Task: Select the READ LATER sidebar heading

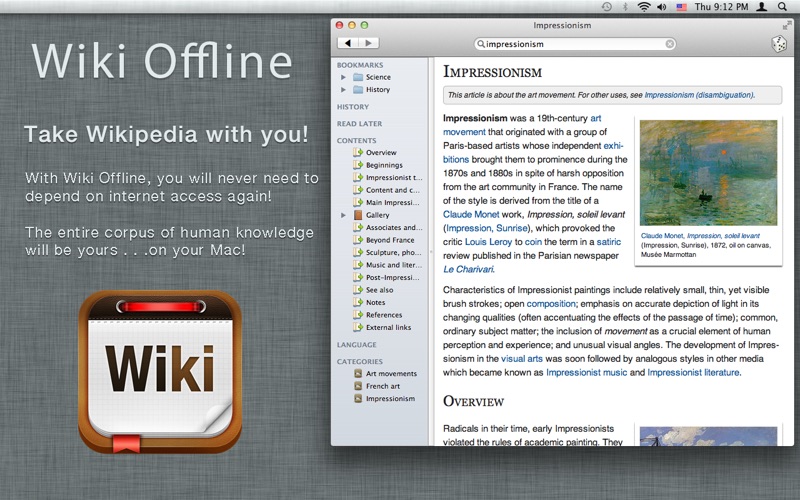Action: pyautogui.click(x=359, y=123)
